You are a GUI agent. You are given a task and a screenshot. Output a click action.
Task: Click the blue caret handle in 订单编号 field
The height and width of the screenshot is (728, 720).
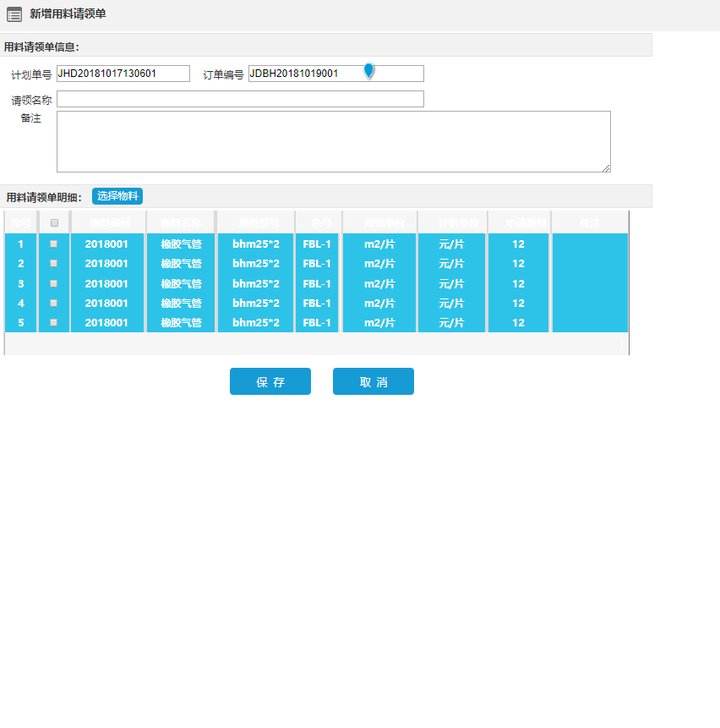click(x=368, y=70)
